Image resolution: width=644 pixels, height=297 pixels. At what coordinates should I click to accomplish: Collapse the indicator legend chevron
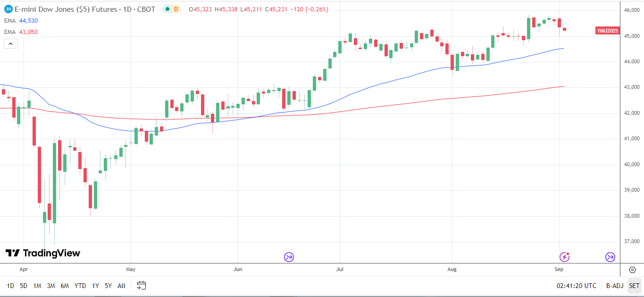coord(11,44)
